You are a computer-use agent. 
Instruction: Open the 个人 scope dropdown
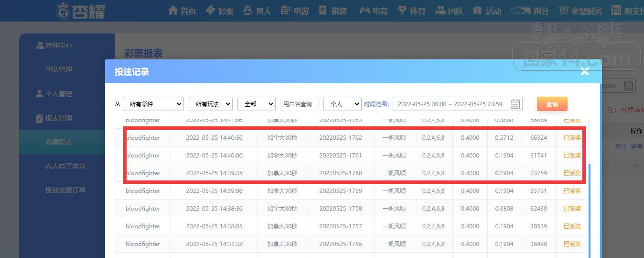(x=343, y=104)
